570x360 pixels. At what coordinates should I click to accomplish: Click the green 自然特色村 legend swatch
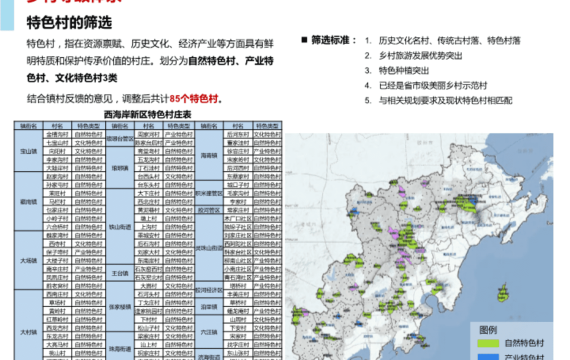(488, 343)
